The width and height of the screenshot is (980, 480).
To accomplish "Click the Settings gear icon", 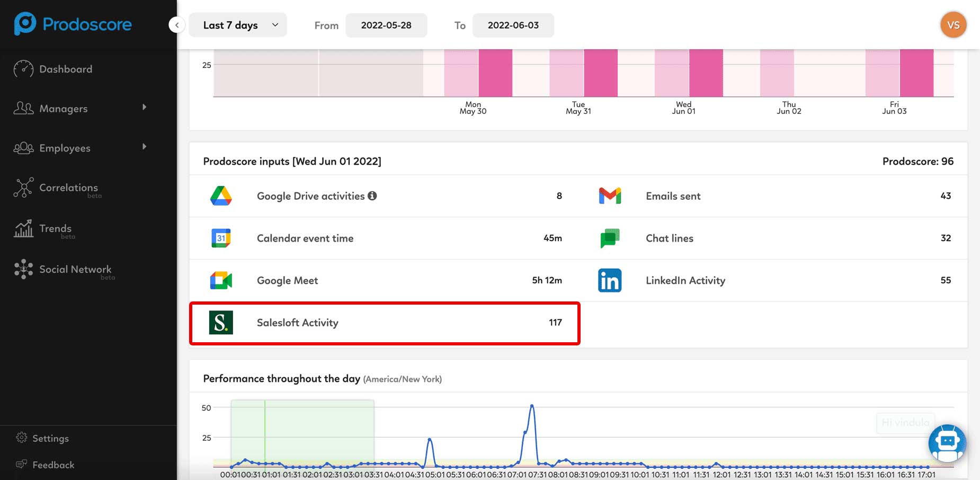I will point(21,438).
